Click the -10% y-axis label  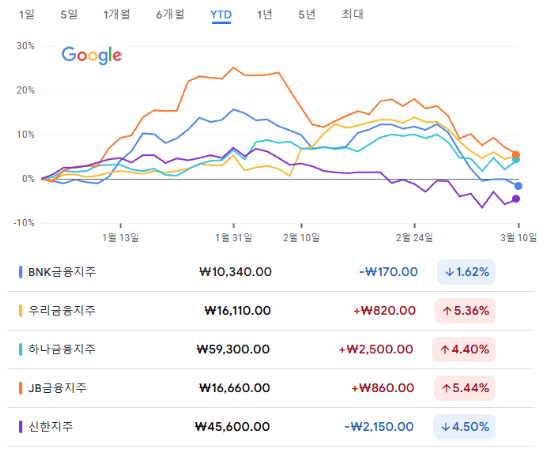tap(24, 223)
